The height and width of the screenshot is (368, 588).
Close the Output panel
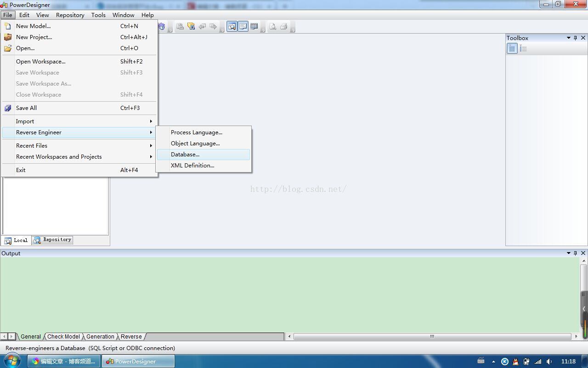point(583,253)
